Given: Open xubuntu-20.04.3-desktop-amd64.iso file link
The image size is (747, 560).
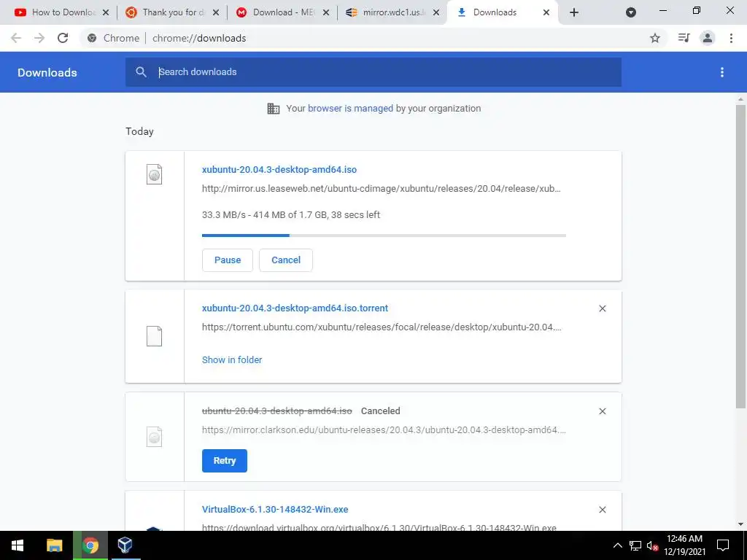Looking at the screenshot, I should click(279, 169).
